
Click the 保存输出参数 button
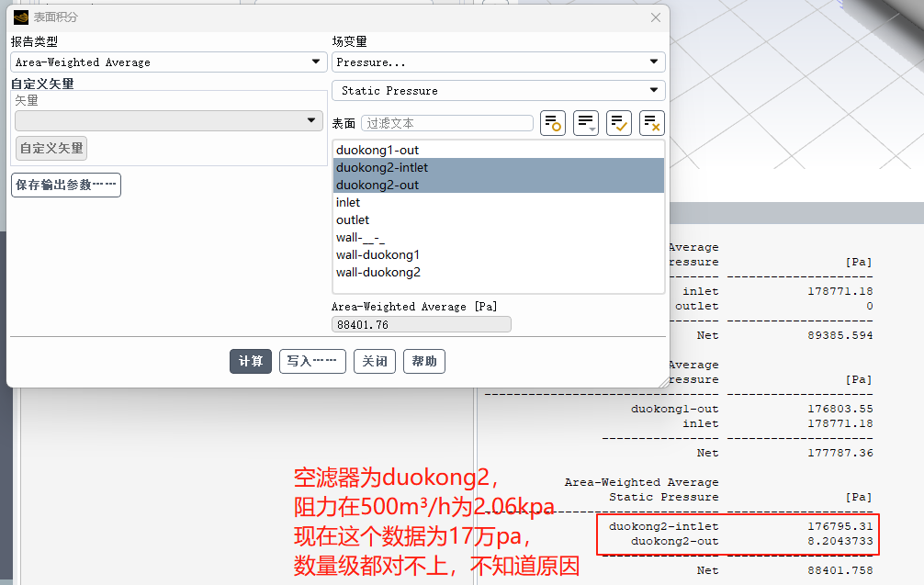66,185
